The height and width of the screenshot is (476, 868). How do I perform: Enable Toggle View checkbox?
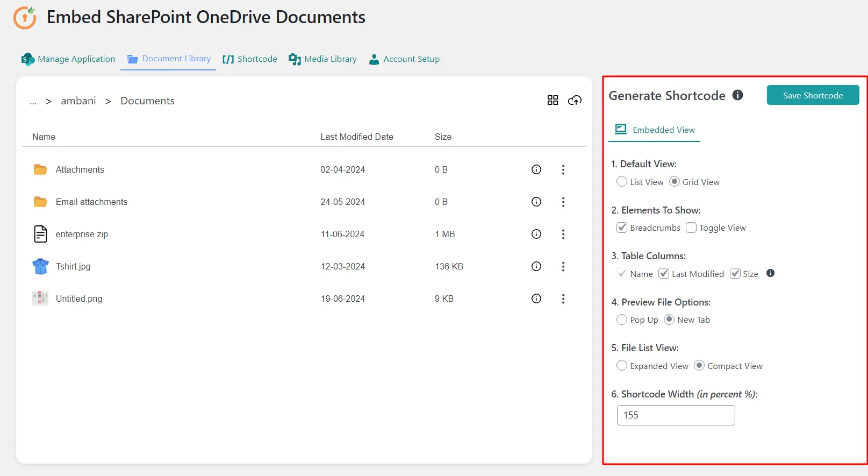pos(691,228)
